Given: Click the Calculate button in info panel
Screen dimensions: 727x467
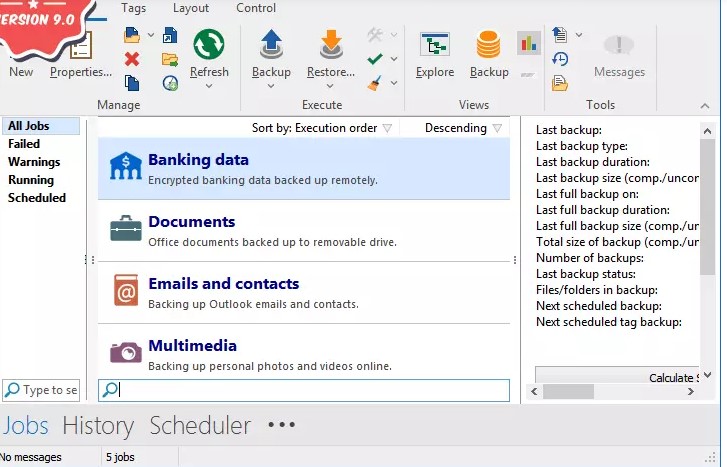Looking at the screenshot, I should click(617, 375).
